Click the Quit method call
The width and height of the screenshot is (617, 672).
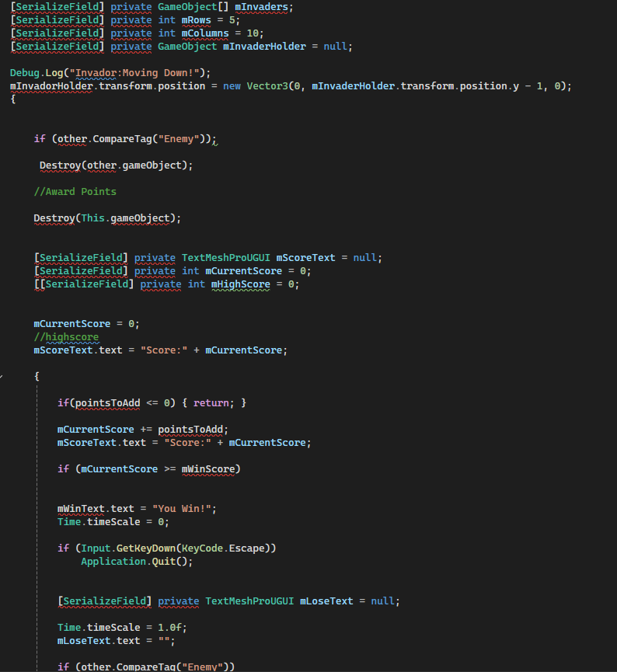163,562
